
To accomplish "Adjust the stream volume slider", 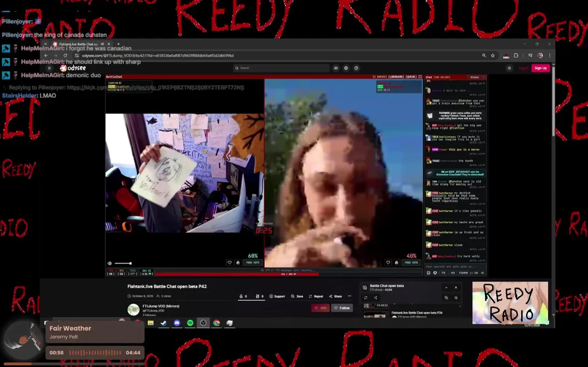I will (123, 264).
